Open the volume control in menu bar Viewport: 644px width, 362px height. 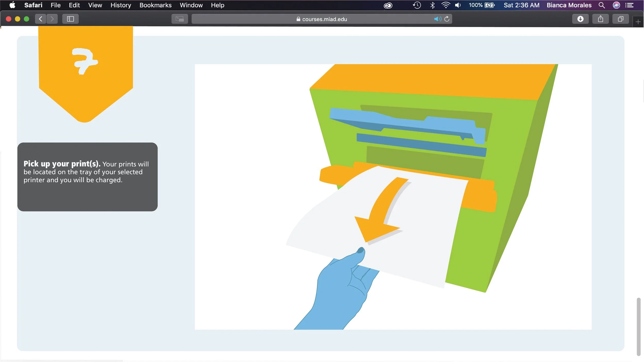click(x=458, y=5)
